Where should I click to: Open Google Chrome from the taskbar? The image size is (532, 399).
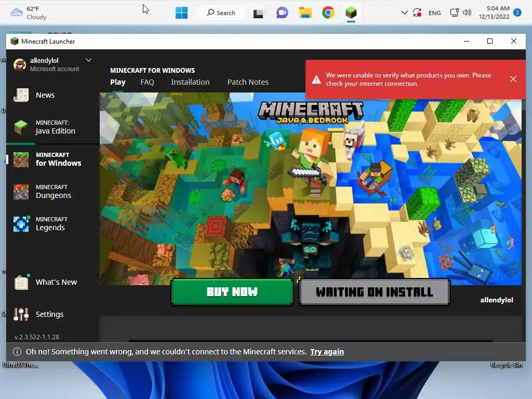coord(328,13)
